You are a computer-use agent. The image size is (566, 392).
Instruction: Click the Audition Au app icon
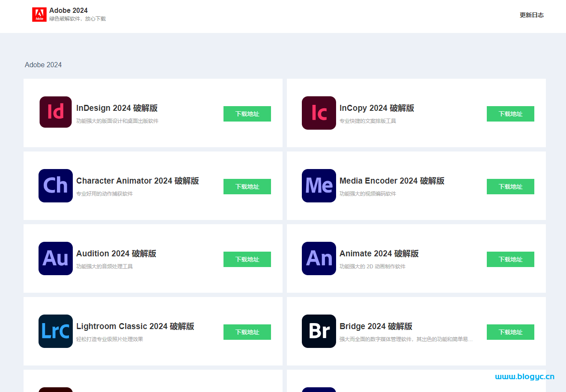56,258
